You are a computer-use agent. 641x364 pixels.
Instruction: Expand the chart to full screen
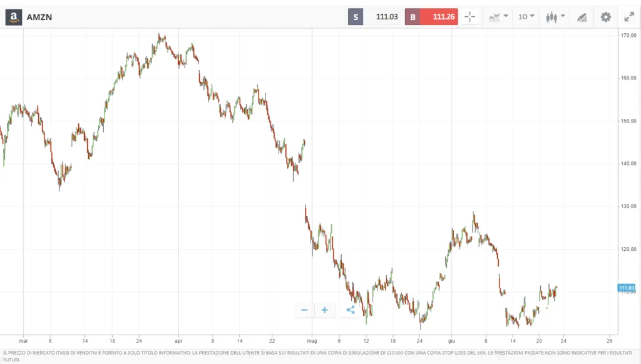tap(628, 17)
